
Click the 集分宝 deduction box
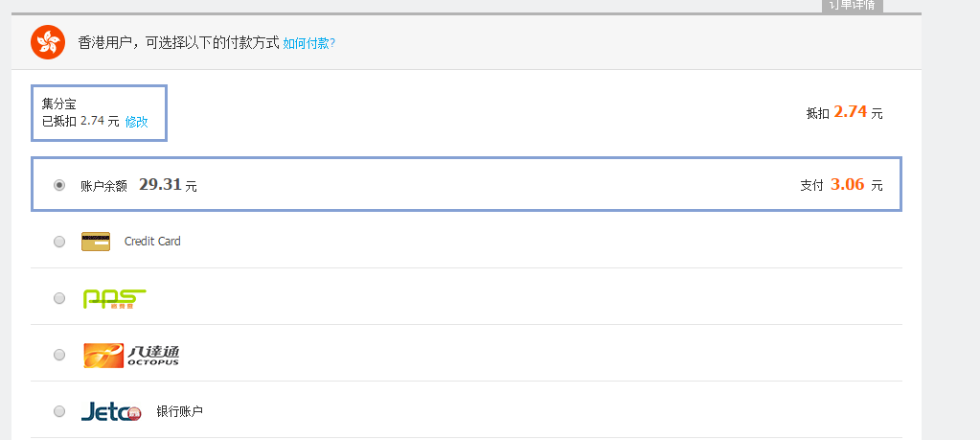(x=99, y=113)
